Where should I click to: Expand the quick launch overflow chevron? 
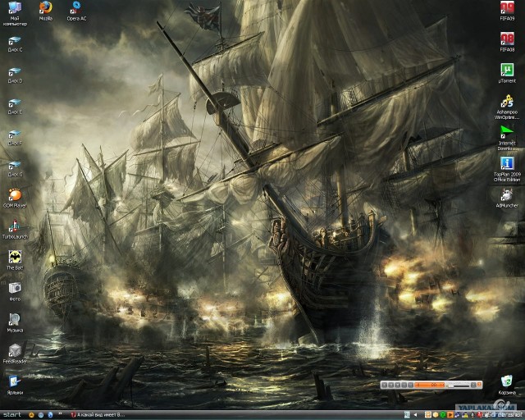coord(60,414)
